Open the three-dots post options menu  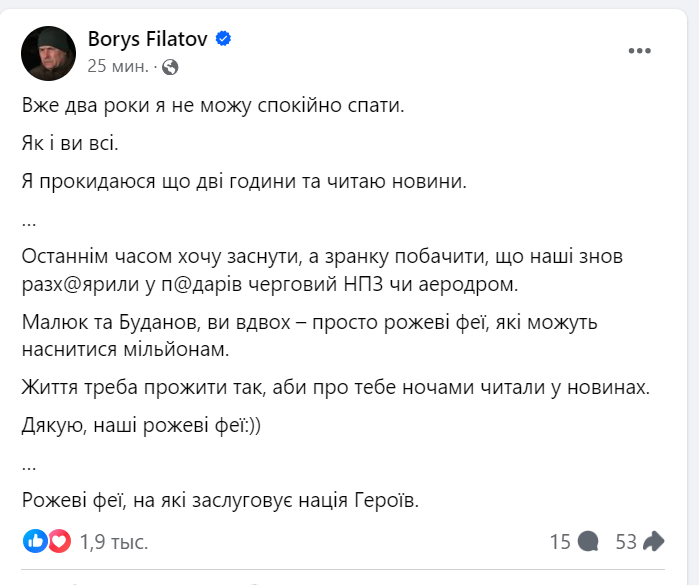(x=640, y=49)
